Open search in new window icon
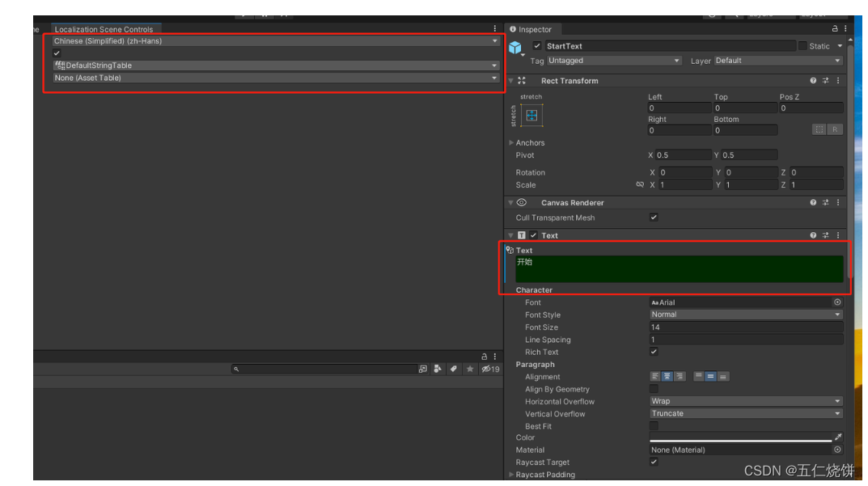Image resolution: width=868 pixels, height=486 pixels. (423, 369)
